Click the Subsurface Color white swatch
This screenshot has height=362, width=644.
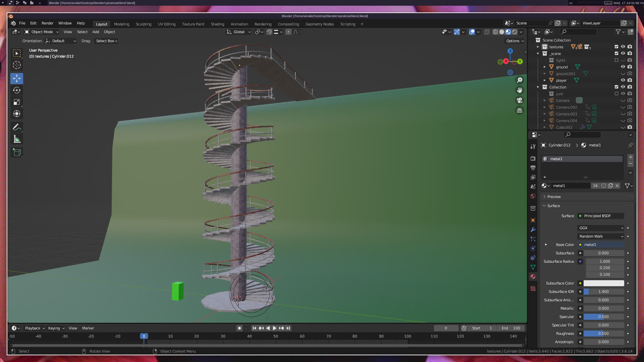tap(603, 283)
